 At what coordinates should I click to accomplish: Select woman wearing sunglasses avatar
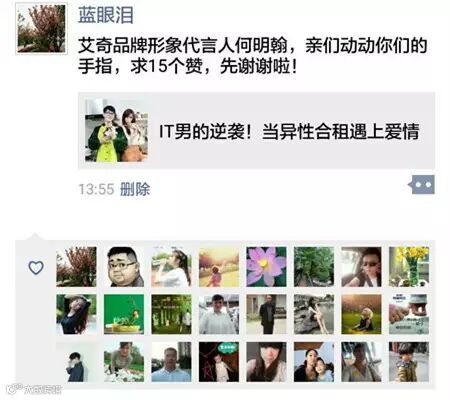coord(361,267)
